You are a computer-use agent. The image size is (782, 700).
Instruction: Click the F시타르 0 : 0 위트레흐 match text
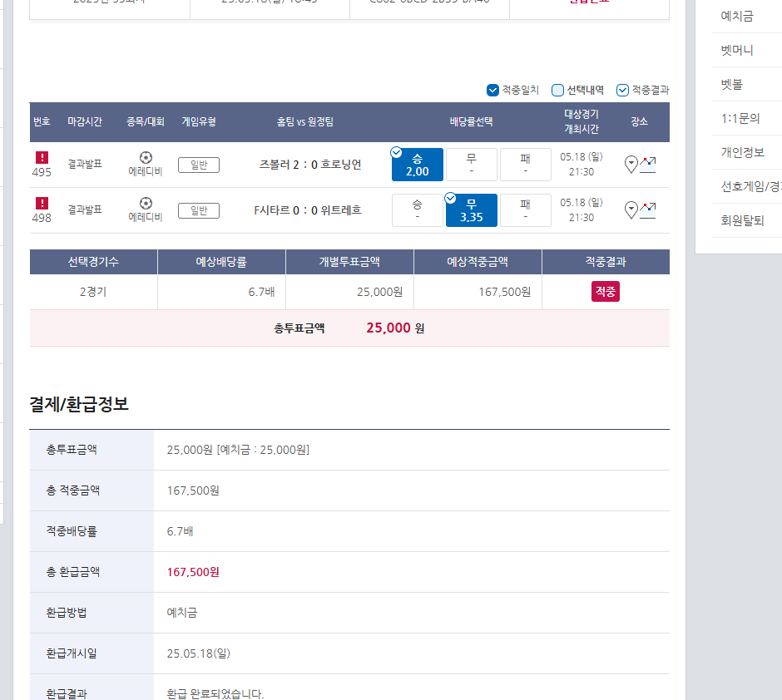tap(308, 210)
